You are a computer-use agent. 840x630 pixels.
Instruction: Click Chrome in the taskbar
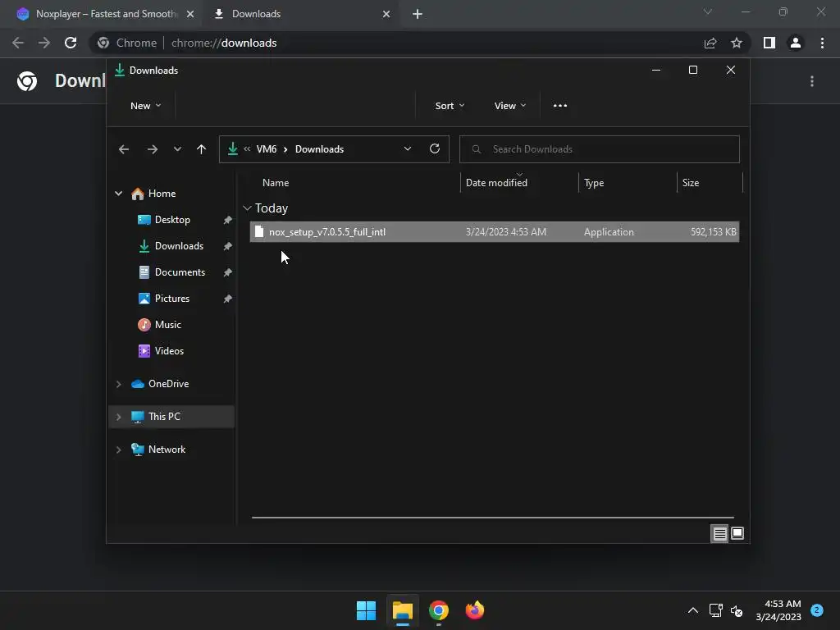tap(438, 610)
